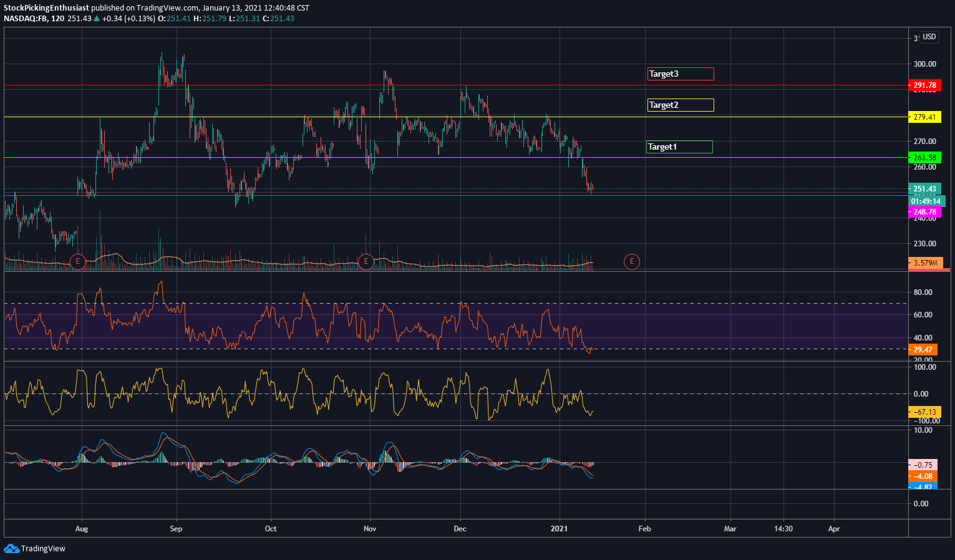Select the Target1 green label box
Image resolution: width=955 pixels, height=560 pixels.
point(679,147)
